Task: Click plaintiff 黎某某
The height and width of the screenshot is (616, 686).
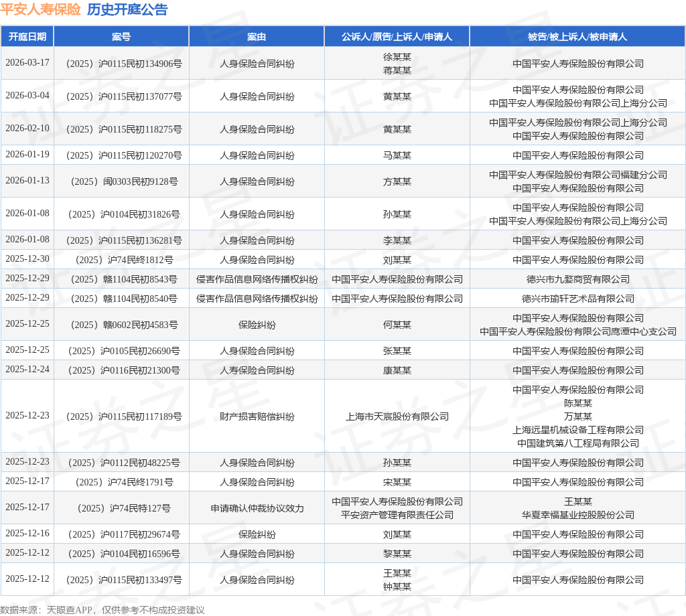Action: click(397, 554)
